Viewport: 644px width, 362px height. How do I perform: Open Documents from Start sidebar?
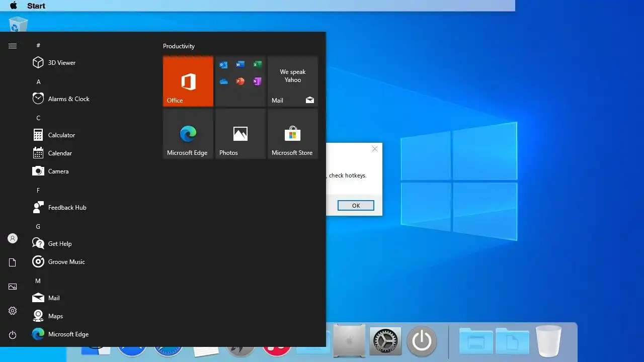click(x=13, y=262)
